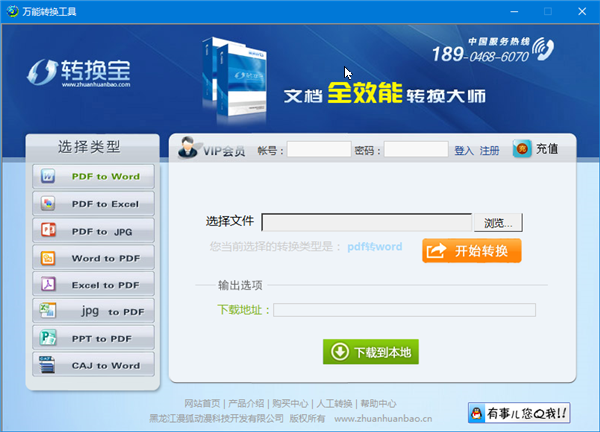This screenshot has height=432, width=600.
Task: Switch to PDF to JPG conversion
Action: 93,230
